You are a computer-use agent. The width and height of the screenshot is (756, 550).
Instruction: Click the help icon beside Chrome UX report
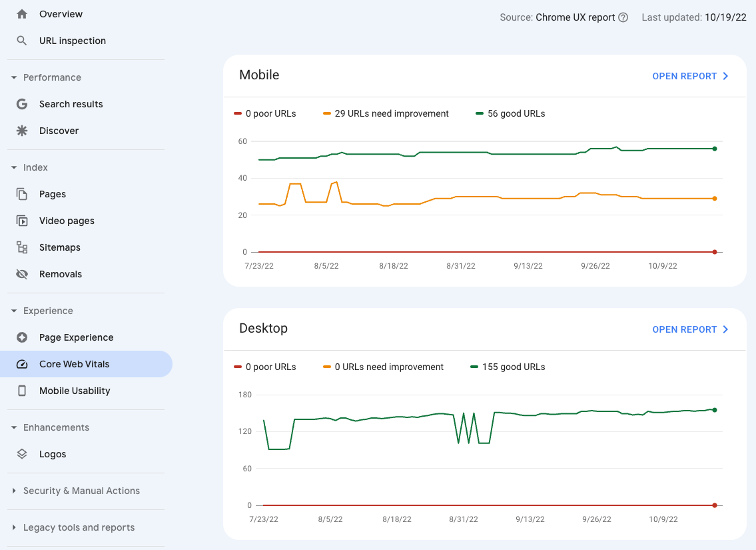(x=623, y=17)
